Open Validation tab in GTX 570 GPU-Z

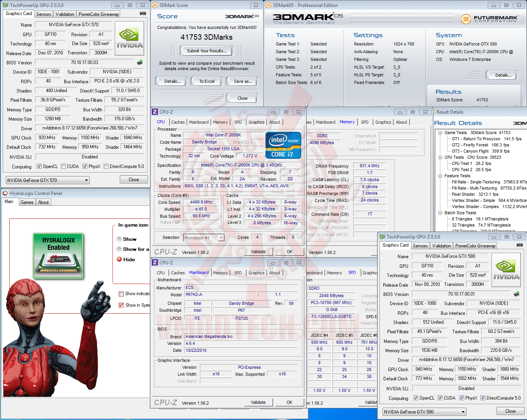click(65, 14)
